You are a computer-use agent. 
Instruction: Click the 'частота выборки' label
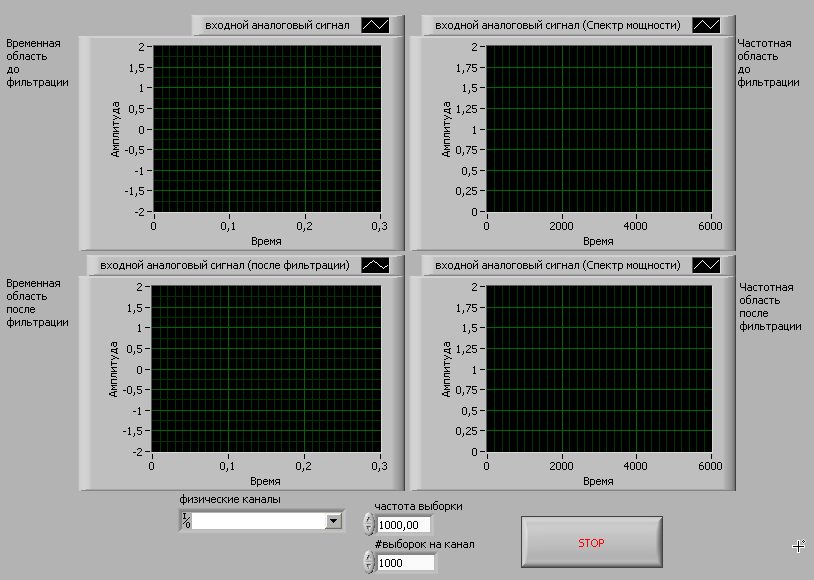[418, 506]
